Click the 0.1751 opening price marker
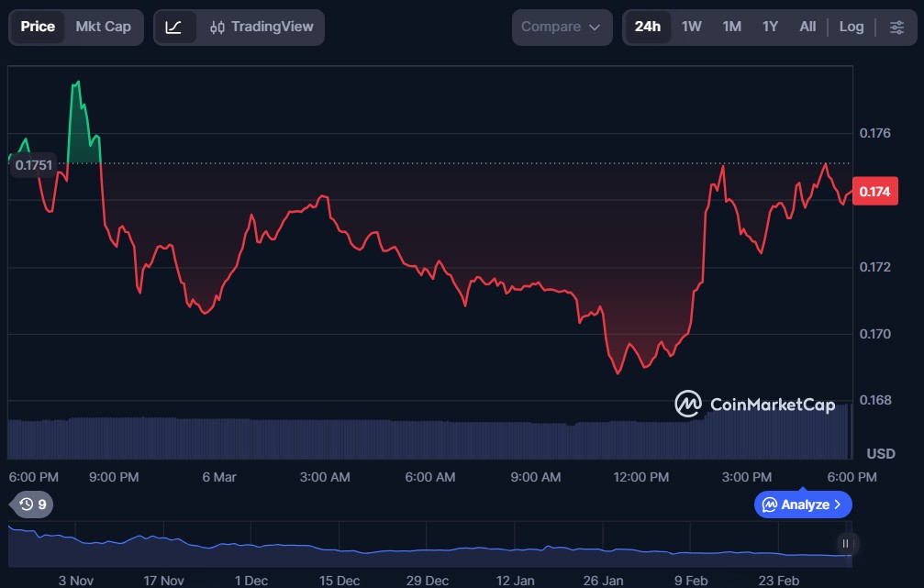This screenshot has height=588, width=924. pos(34,165)
